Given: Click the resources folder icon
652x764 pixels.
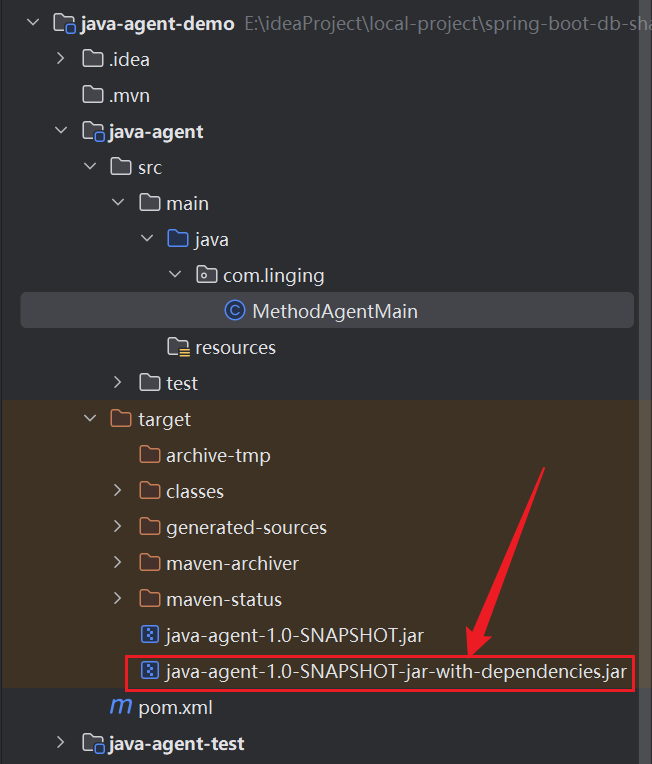Looking at the screenshot, I should pos(178,347).
